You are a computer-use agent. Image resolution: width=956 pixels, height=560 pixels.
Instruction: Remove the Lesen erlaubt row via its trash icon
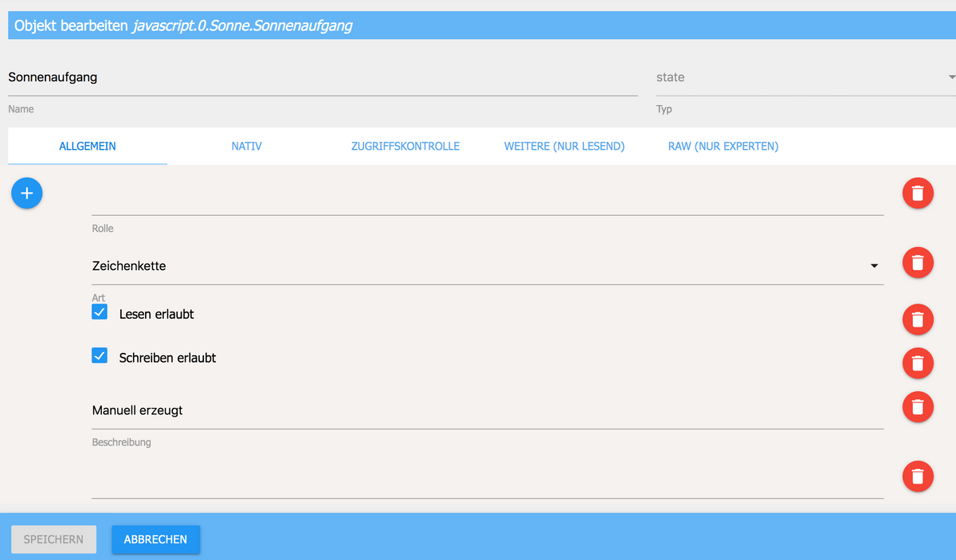[918, 319]
